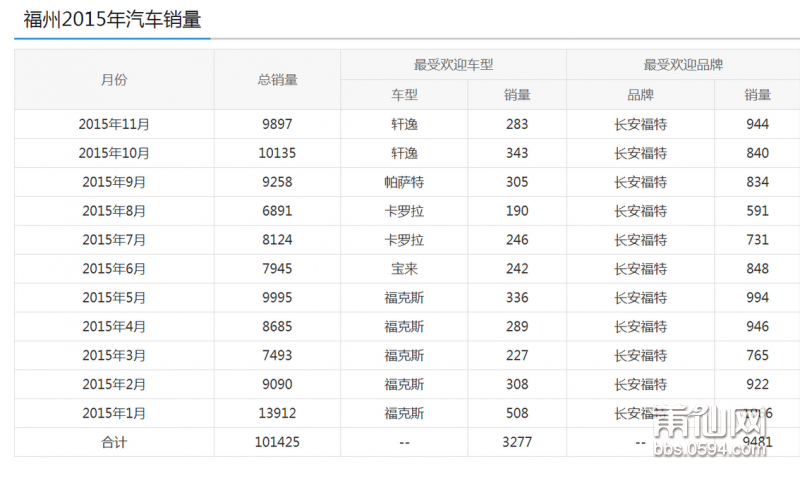Click brand sales value 922

[757, 384]
